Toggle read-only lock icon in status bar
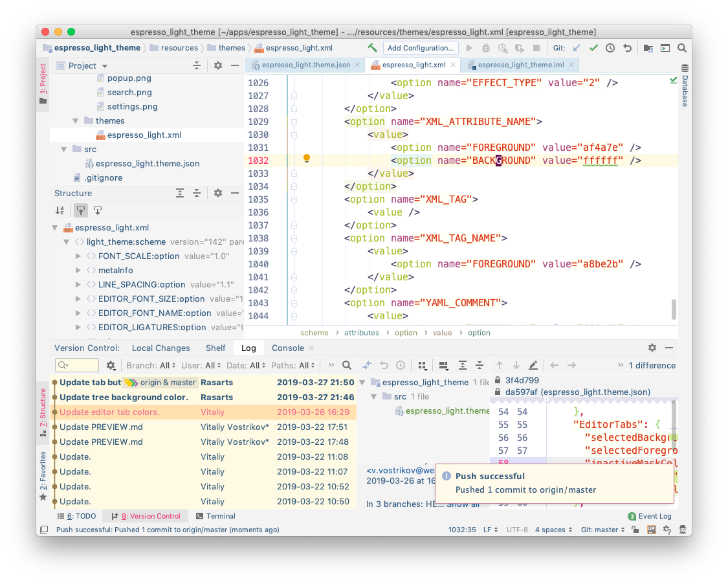Image resolution: width=728 pixels, height=584 pixels. click(635, 529)
